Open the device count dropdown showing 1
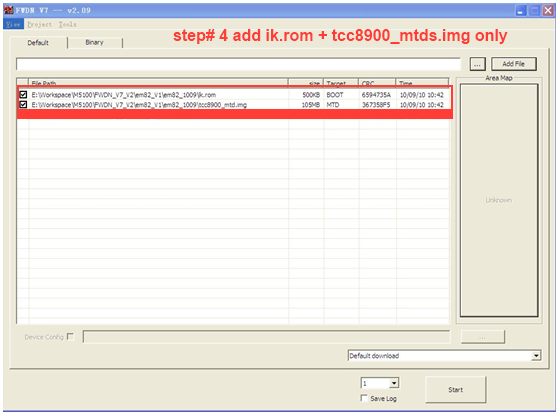The height and width of the screenshot is (414, 559). pos(394,383)
